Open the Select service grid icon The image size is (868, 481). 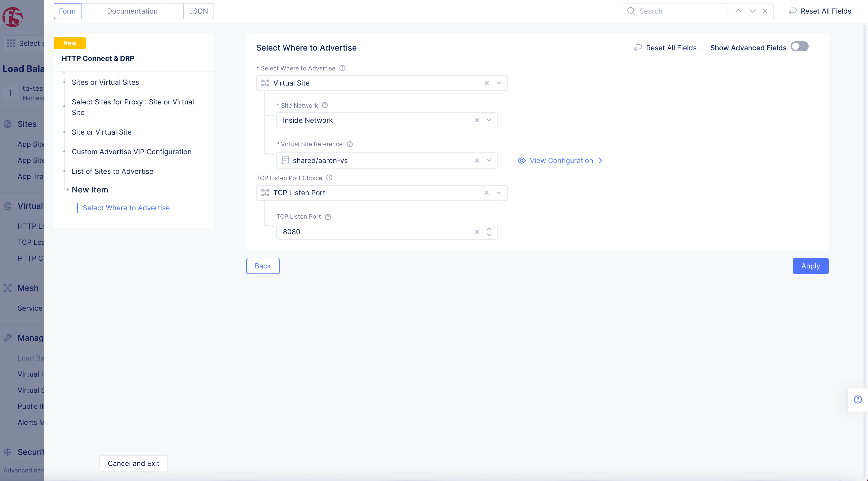pos(11,43)
